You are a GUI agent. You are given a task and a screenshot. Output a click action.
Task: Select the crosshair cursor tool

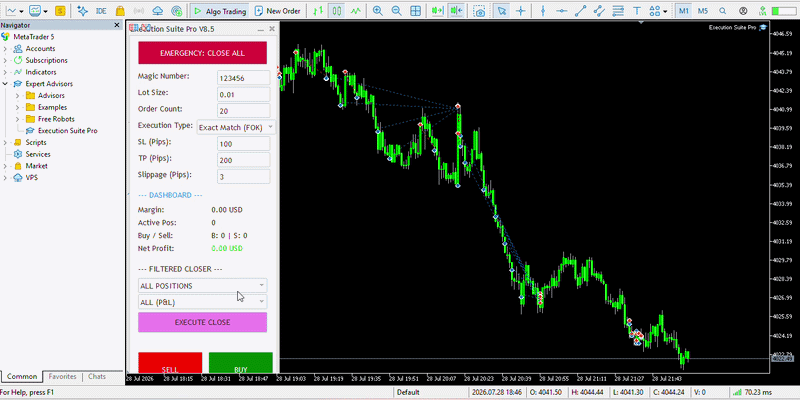click(x=521, y=11)
